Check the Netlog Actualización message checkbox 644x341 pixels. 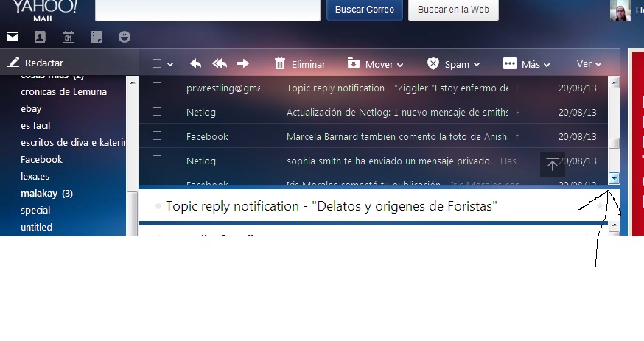tap(157, 111)
